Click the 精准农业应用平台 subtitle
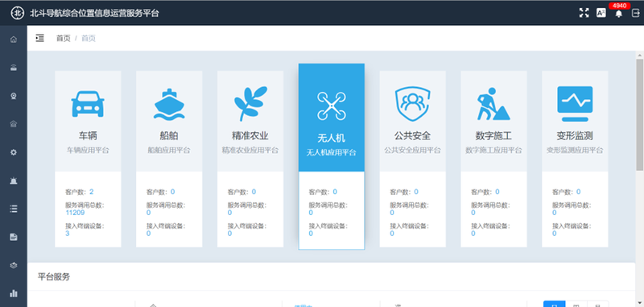The image size is (644, 307). tap(250, 151)
